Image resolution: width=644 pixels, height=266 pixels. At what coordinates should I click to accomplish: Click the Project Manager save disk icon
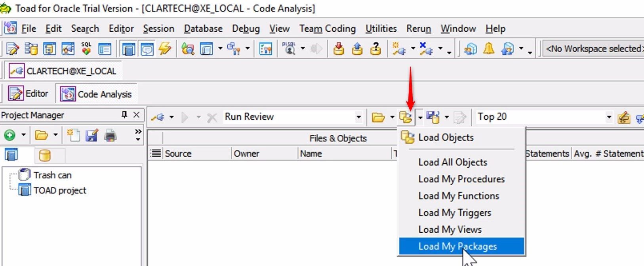click(91, 135)
